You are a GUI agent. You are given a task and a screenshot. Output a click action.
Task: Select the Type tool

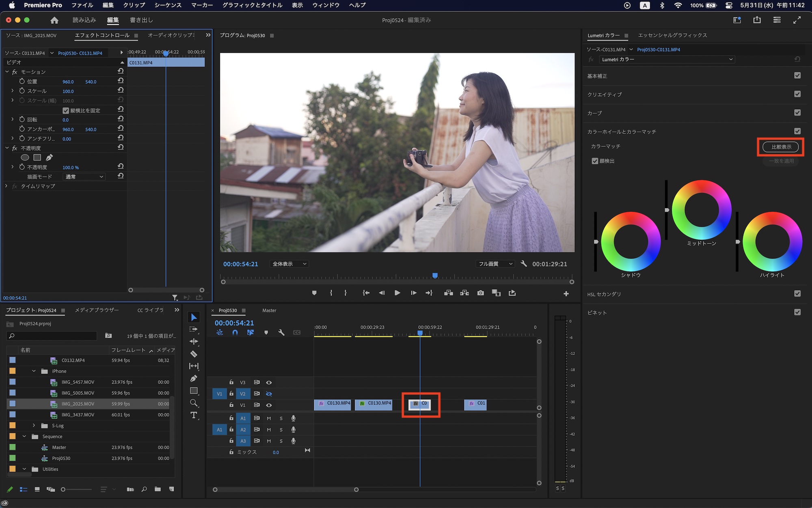click(x=194, y=415)
